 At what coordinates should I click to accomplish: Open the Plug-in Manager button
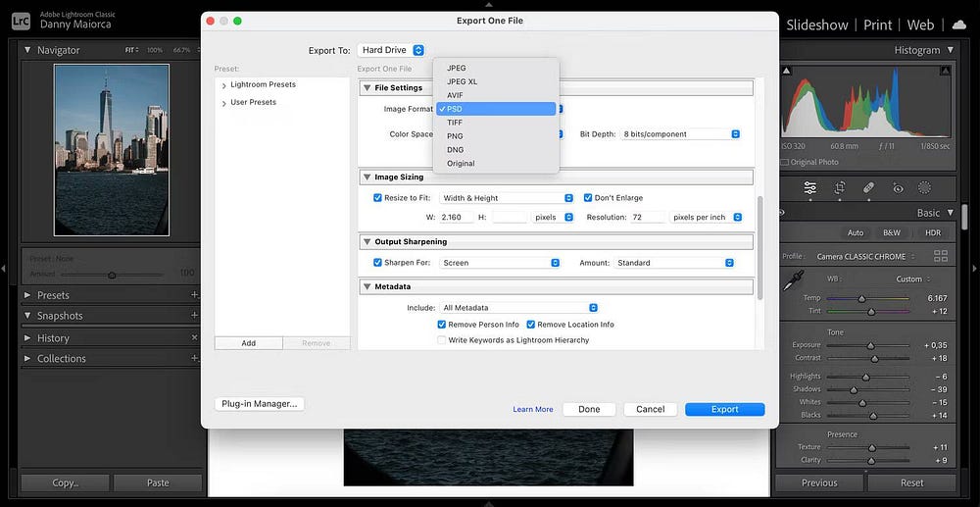[x=261, y=403]
